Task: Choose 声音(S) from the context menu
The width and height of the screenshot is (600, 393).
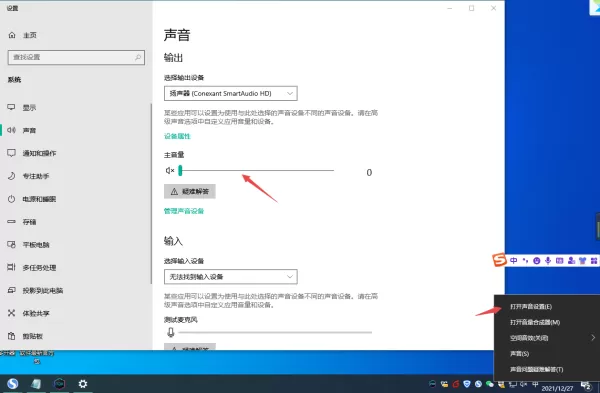Action: pyautogui.click(x=519, y=354)
